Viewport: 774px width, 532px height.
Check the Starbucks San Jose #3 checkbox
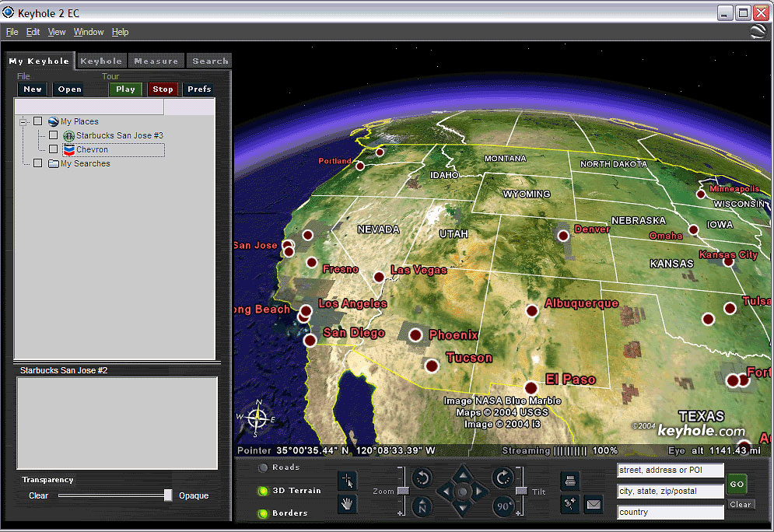pyautogui.click(x=54, y=135)
